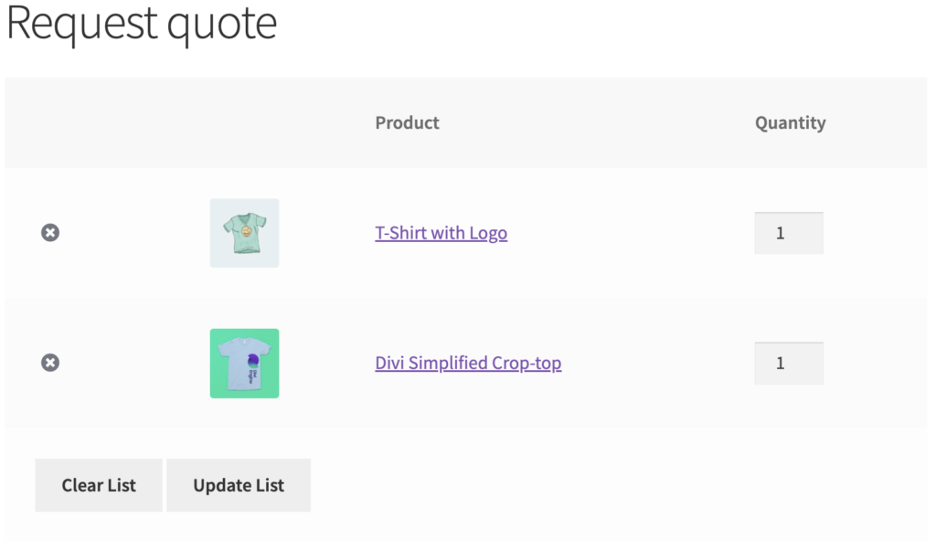Click the Request quote page heading
The image size is (936, 560).
click(x=142, y=23)
